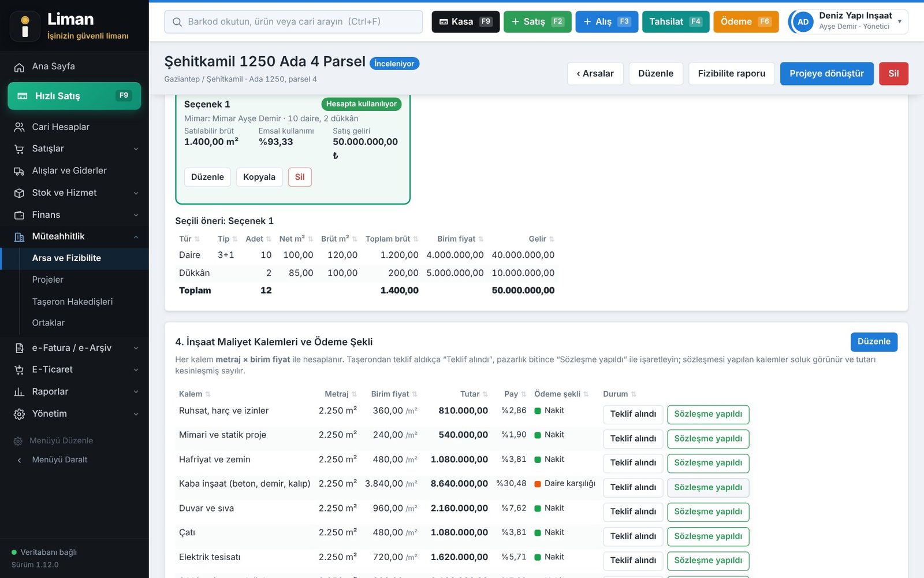Screen dimensions: 924x578
Task: Expand the Stok ve Hizmet submenu chevron
Action: [136, 193]
